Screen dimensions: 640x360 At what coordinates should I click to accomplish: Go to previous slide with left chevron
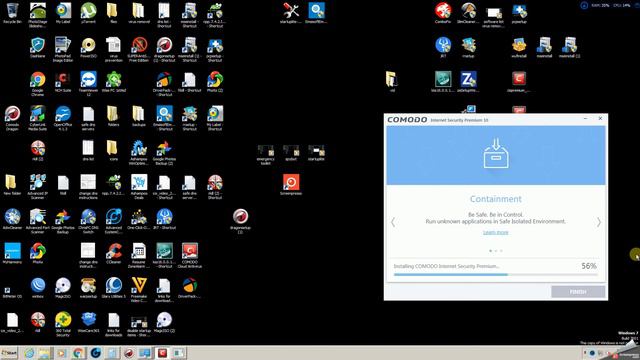(x=393, y=222)
